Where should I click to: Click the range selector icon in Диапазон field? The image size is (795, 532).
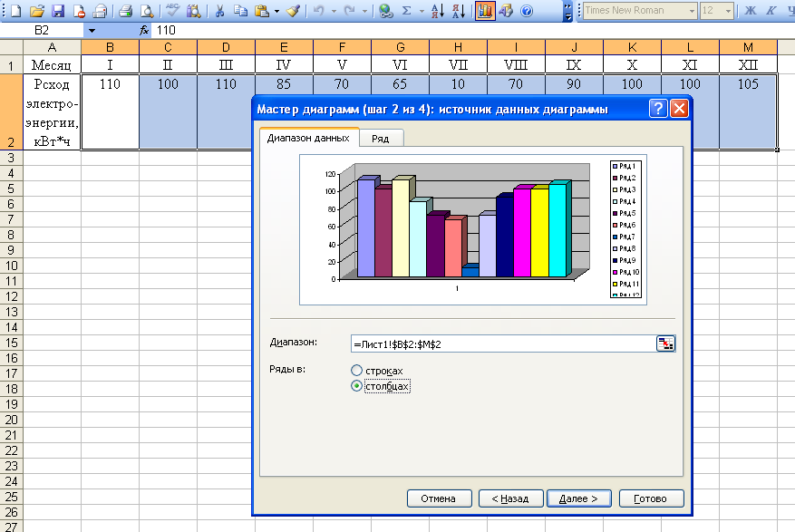pyautogui.click(x=665, y=343)
